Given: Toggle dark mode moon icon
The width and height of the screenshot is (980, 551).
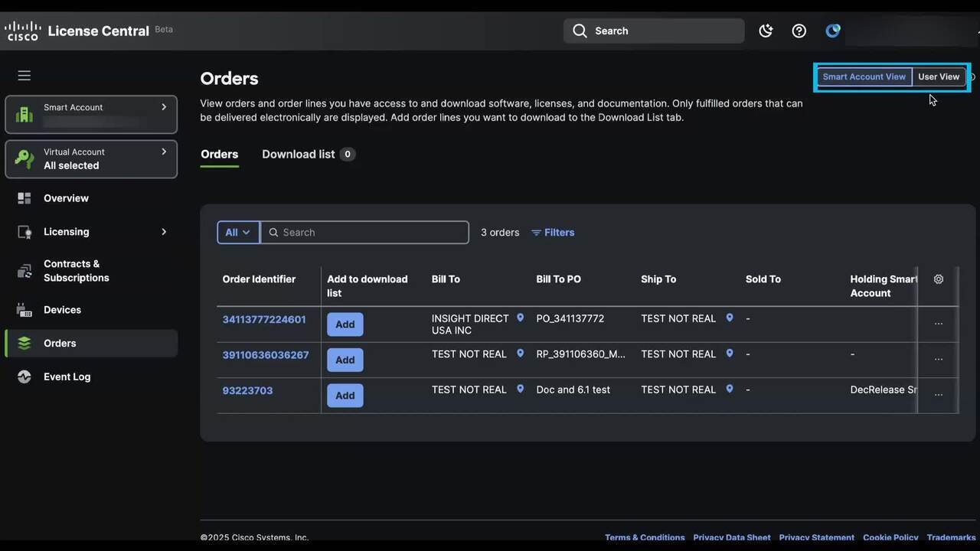Looking at the screenshot, I should 766,31.
